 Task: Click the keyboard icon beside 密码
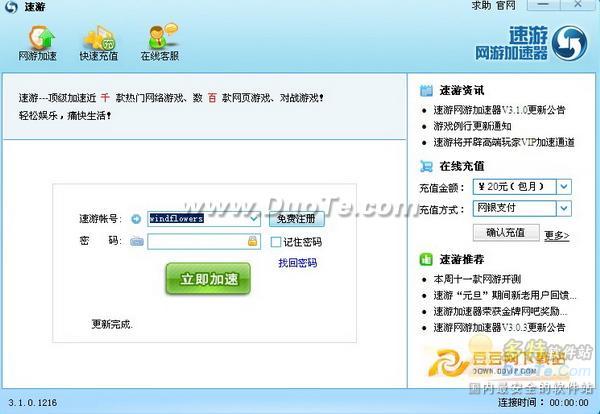coord(137,242)
